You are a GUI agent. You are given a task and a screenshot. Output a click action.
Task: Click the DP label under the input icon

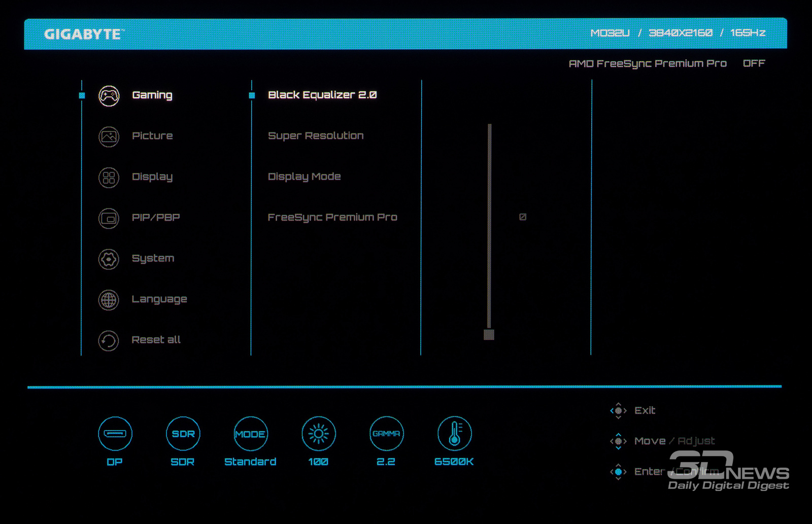click(x=115, y=462)
